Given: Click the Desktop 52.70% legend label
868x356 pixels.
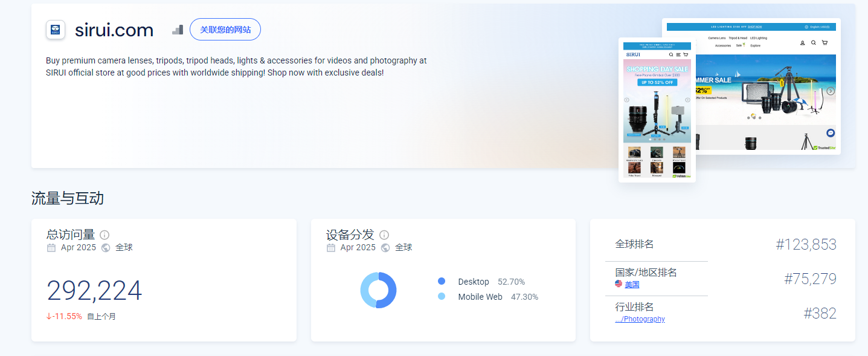Looking at the screenshot, I should pos(491,282).
